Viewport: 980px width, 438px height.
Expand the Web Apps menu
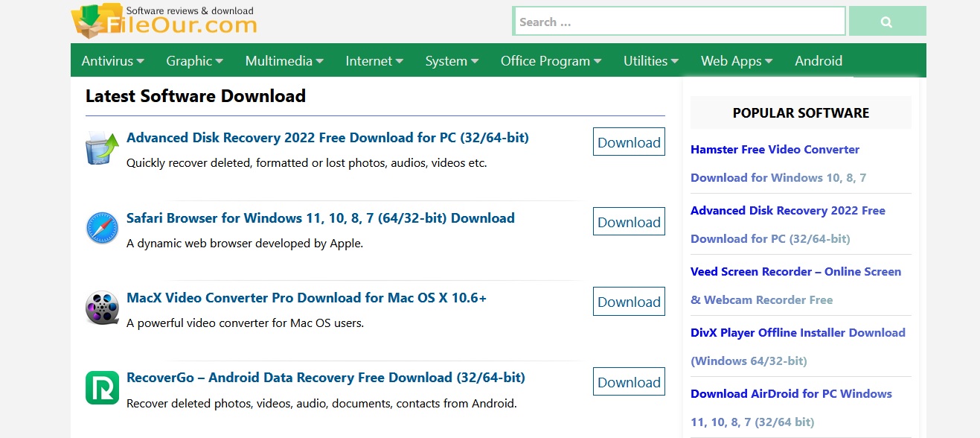click(x=737, y=61)
